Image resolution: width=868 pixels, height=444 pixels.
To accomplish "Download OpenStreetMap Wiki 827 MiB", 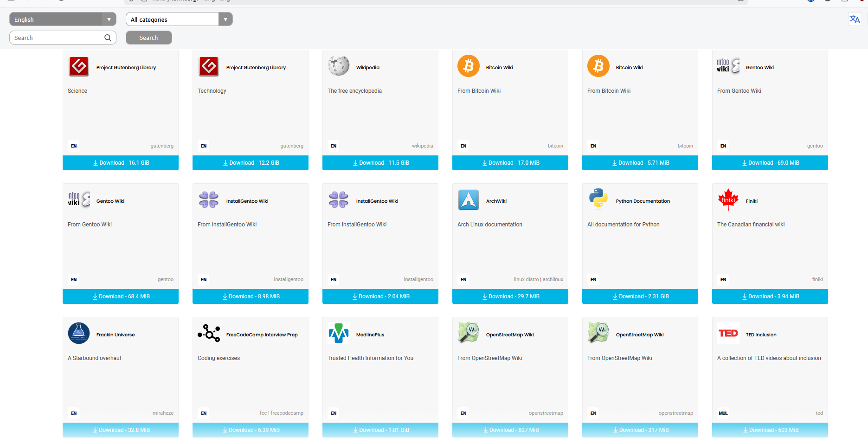I will pos(510,430).
